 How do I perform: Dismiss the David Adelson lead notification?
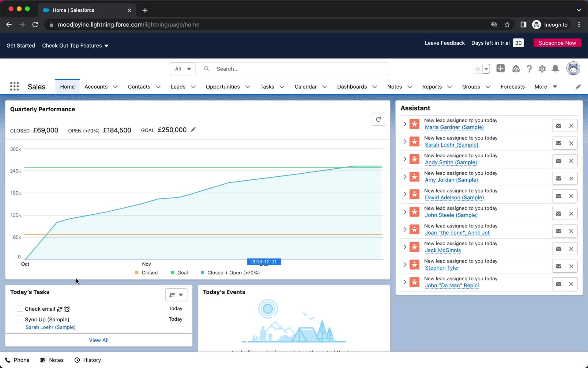[x=571, y=196]
